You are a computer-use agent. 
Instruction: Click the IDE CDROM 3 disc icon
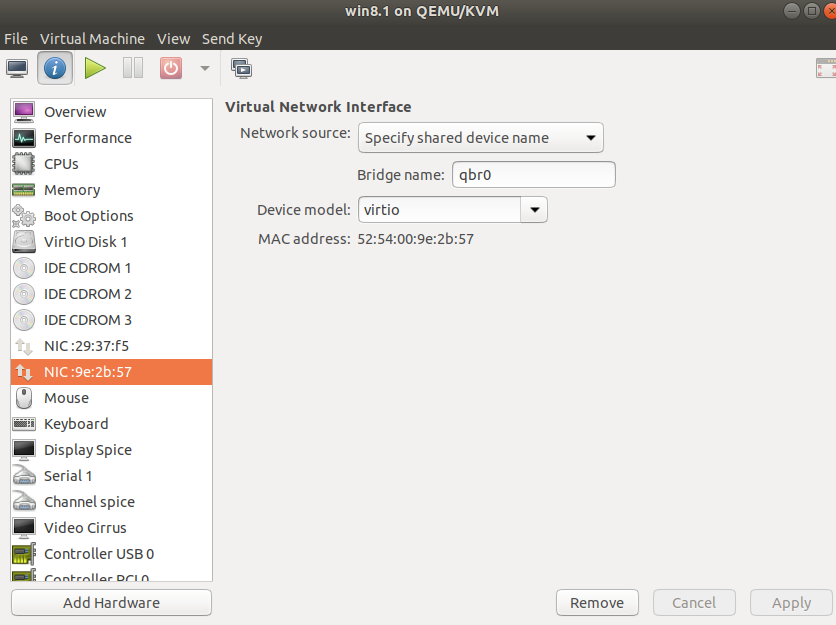(24, 320)
